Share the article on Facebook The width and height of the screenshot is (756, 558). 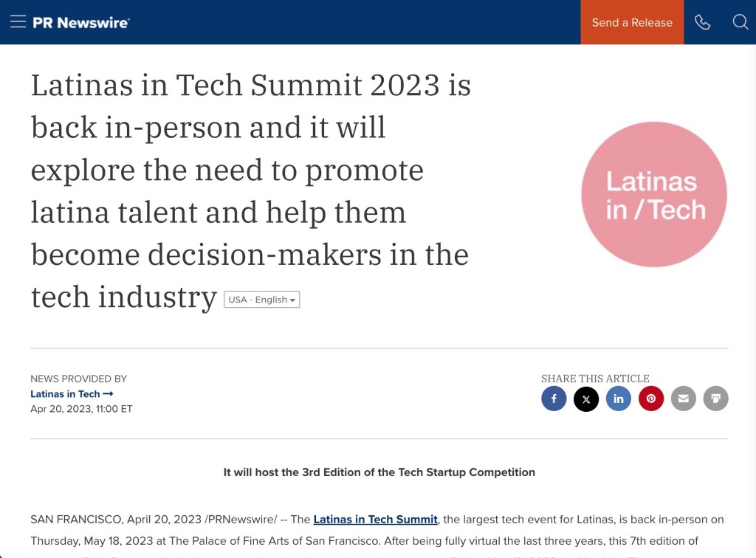(554, 399)
